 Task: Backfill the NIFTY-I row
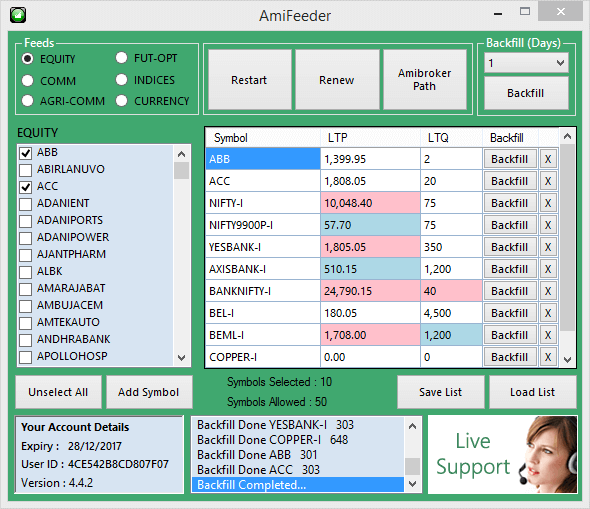[x=510, y=203]
